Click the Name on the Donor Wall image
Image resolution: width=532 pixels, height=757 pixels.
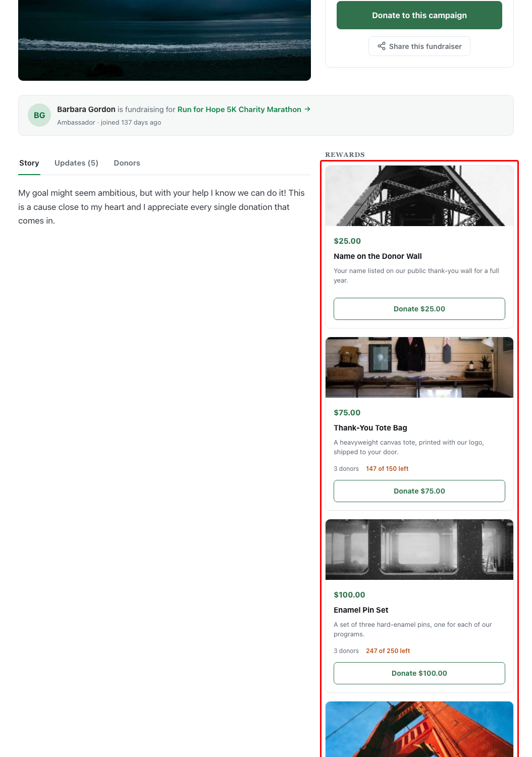[x=419, y=196]
